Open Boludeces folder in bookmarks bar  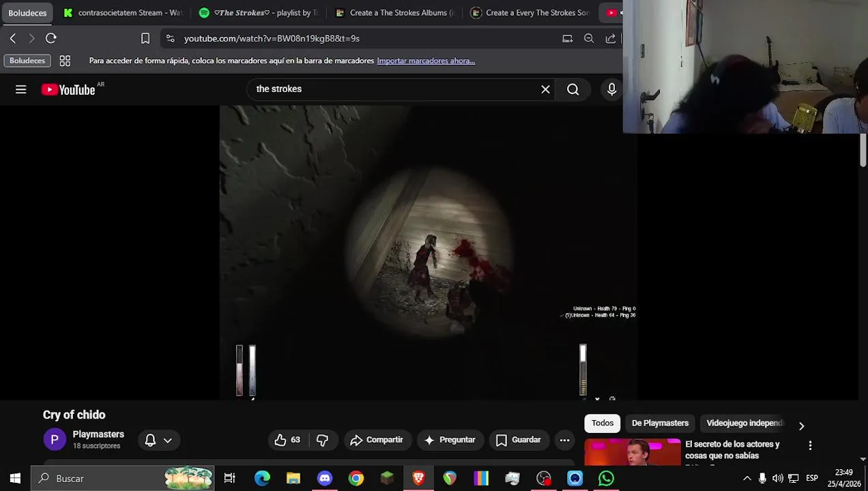click(x=27, y=61)
